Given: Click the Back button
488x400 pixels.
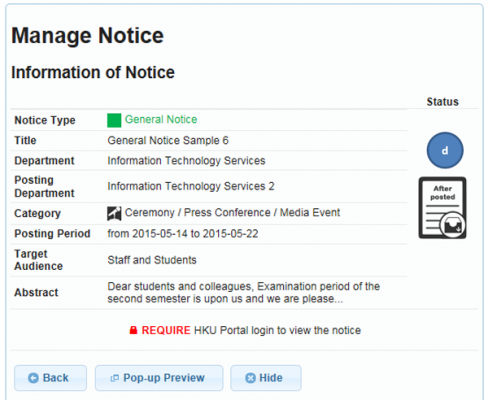Looking at the screenshot, I should click(50, 378).
